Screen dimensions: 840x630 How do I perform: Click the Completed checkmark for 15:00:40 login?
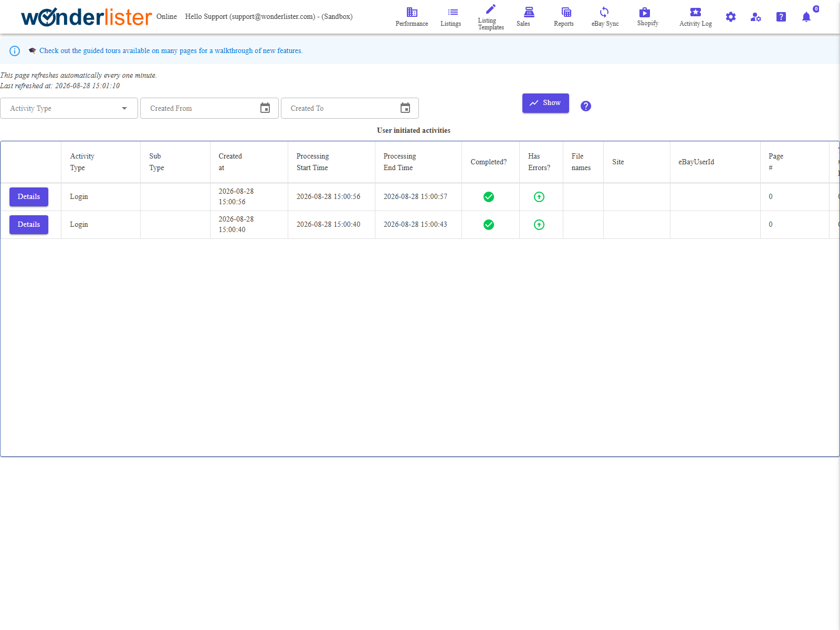click(489, 225)
